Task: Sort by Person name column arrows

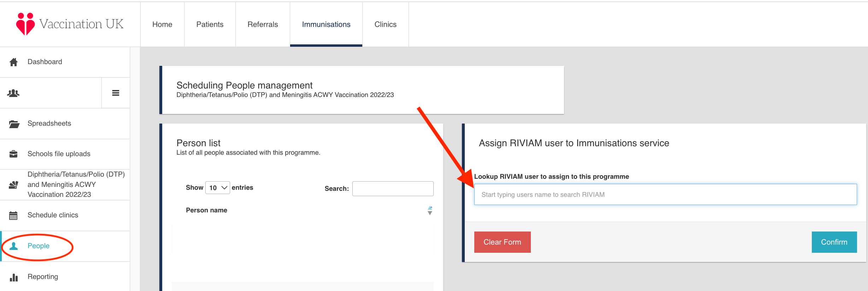Action: [x=430, y=210]
